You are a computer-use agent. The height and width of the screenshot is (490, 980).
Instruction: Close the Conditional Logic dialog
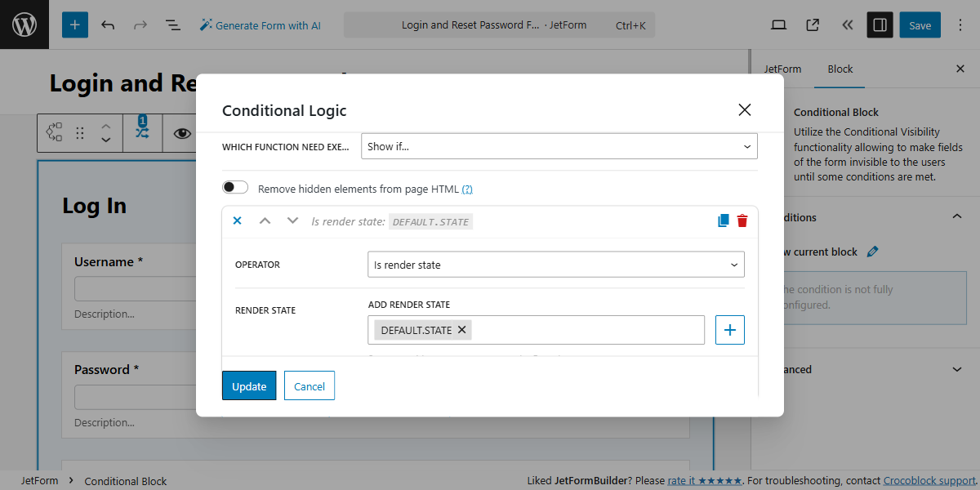tap(744, 110)
